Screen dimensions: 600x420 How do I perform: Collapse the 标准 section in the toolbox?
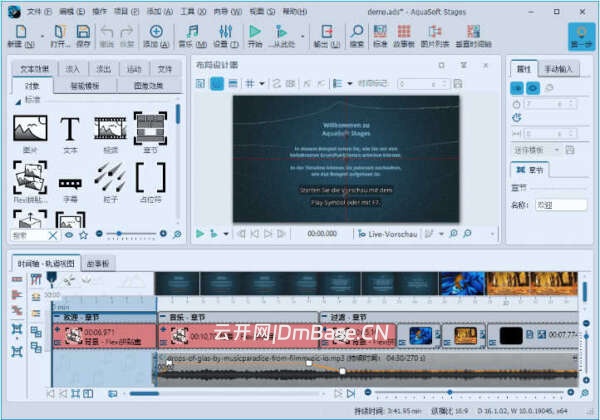[x=18, y=102]
